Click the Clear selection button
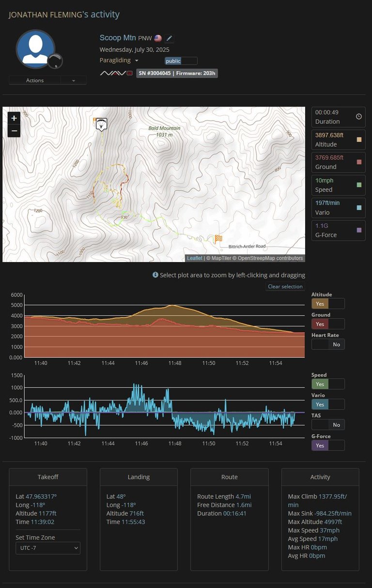Screen dimensions: 372x588 tap(285, 286)
